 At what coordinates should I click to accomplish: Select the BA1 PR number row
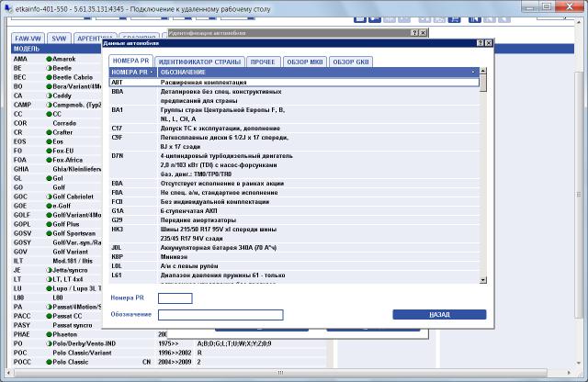pos(294,115)
